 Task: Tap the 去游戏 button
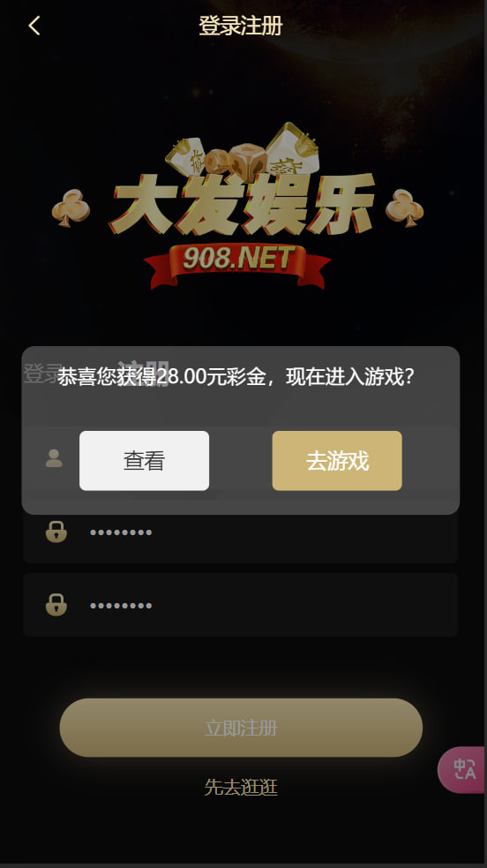(337, 461)
